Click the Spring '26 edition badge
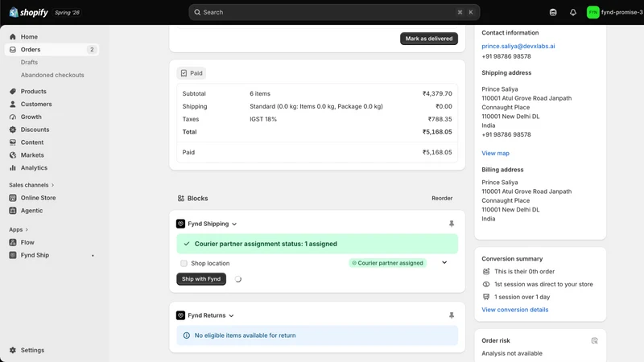The width and height of the screenshot is (644, 362). pos(67,13)
